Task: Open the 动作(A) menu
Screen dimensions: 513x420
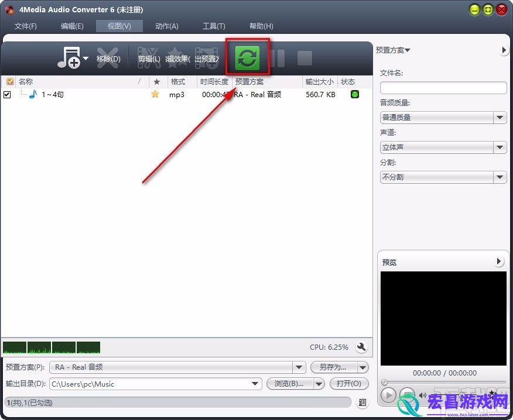Action: pyautogui.click(x=167, y=26)
